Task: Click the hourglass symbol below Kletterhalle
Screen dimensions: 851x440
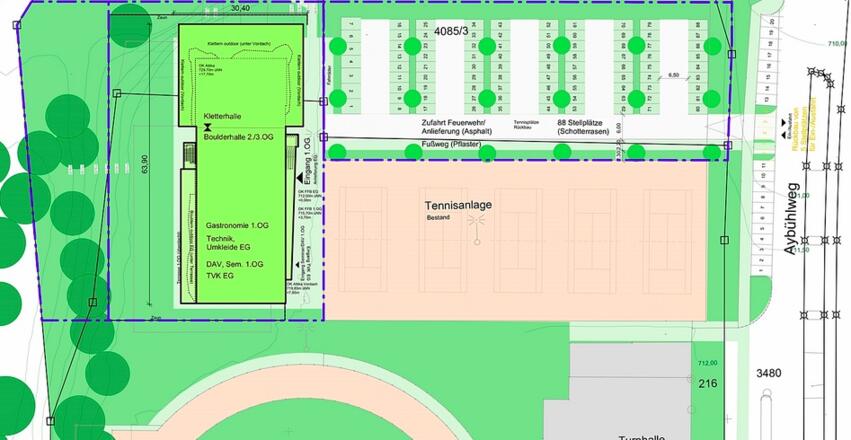Action: click(x=205, y=128)
